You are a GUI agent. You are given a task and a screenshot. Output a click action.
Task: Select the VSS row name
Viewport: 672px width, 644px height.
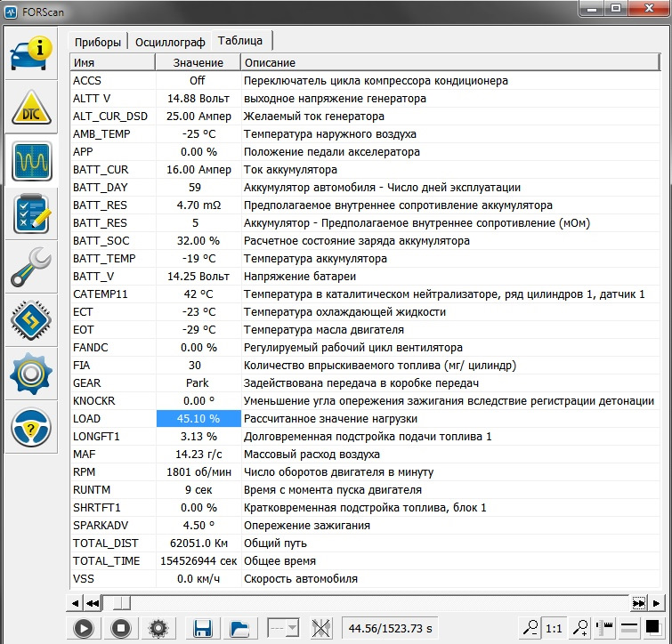point(83,578)
